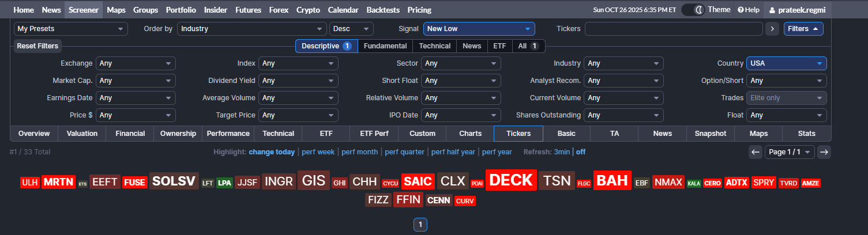Select the Technical filter tab
Image resolution: width=868 pixels, height=235 pixels.
[x=435, y=46]
